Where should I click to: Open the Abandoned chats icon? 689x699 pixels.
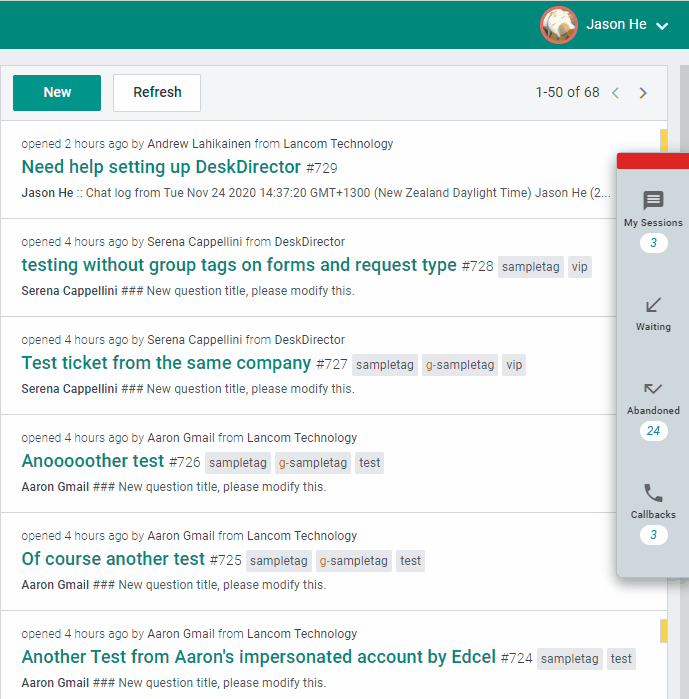coord(653,389)
